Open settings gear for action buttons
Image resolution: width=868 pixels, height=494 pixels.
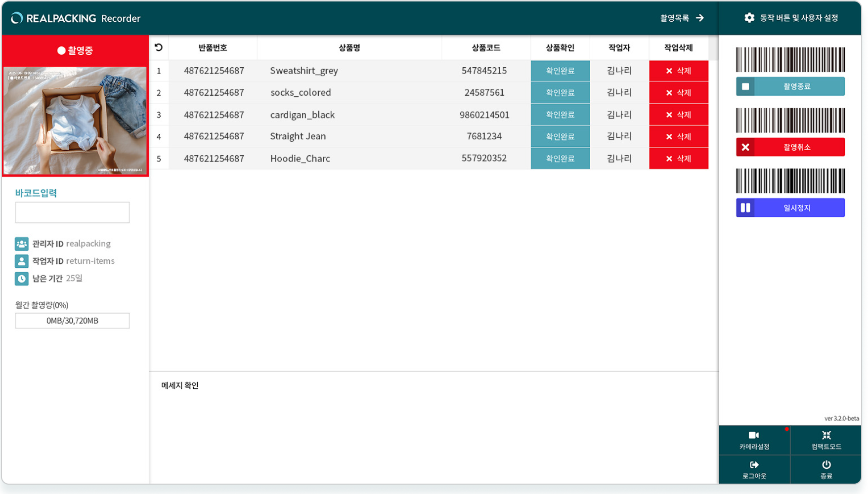point(749,18)
